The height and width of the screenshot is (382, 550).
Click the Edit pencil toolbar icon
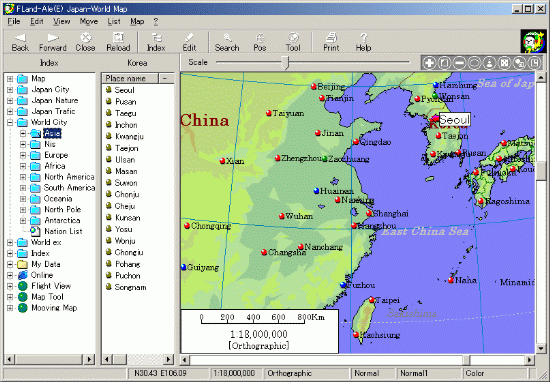click(189, 42)
